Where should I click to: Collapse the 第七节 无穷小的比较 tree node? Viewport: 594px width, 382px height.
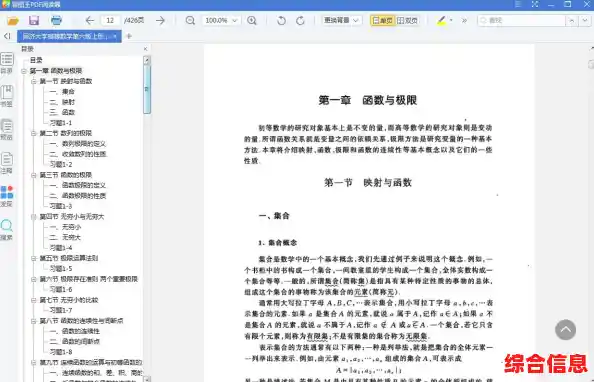point(34,300)
